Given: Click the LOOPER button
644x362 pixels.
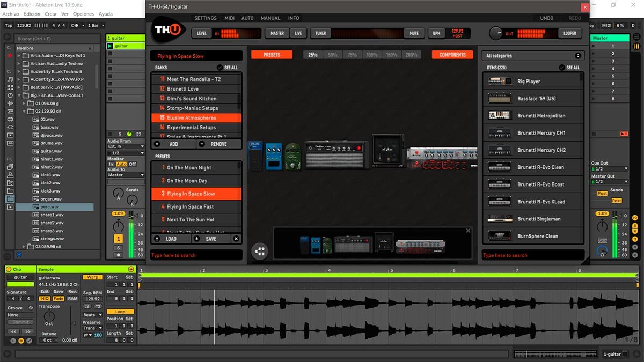Looking at the screenshot, I should 570,33.
